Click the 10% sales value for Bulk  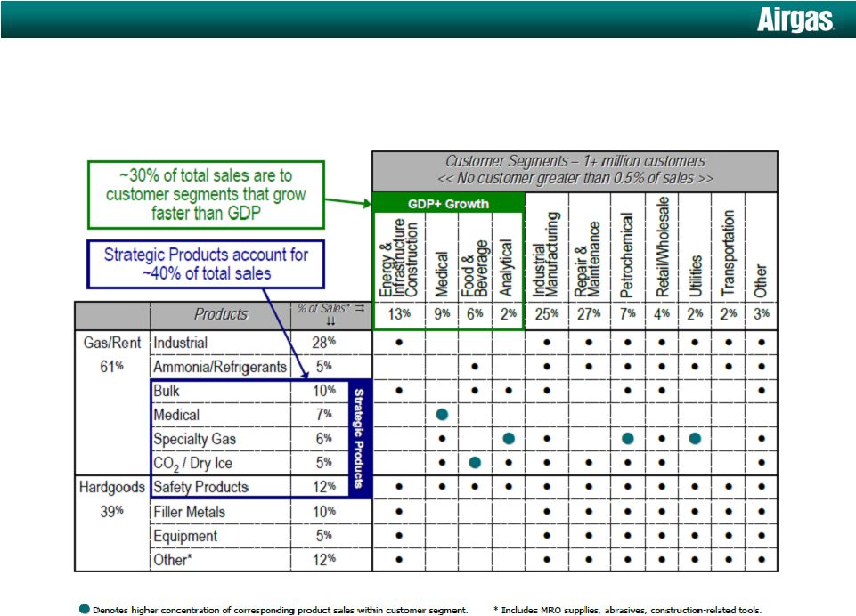click(x=324, y=391)
